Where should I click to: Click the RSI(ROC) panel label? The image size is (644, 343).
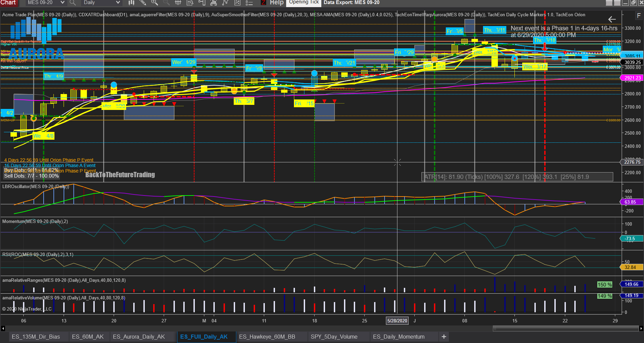[x=38, y=254]
